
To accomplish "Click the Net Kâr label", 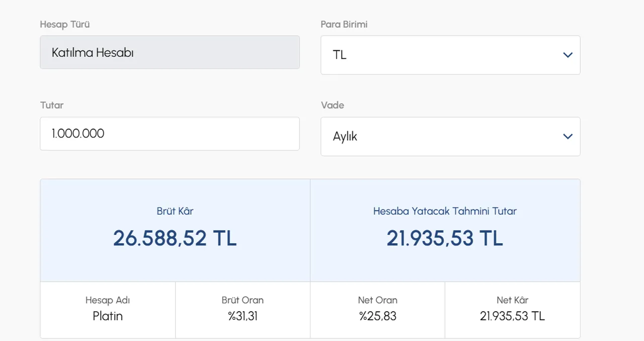I will 512,300.
